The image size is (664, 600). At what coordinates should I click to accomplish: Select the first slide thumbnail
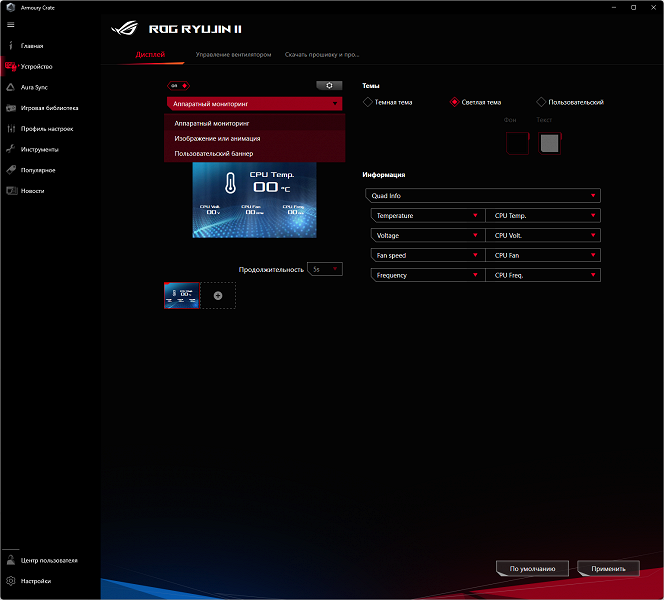point(182,296)
